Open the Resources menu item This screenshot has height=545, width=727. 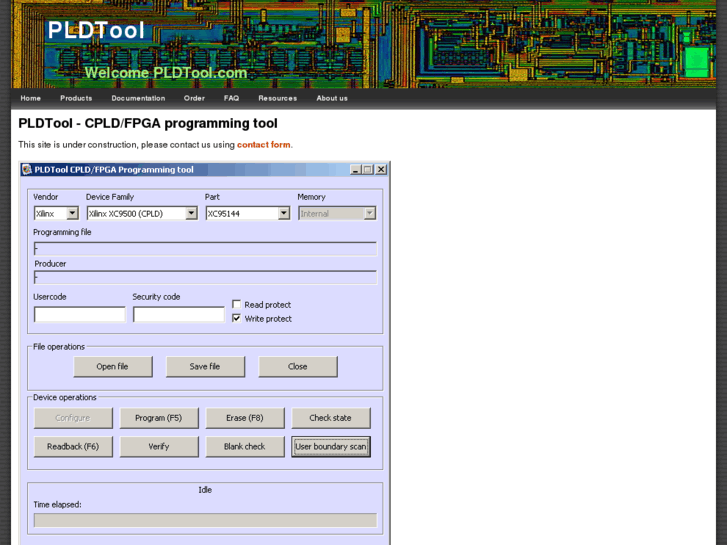tap(278, 98)
